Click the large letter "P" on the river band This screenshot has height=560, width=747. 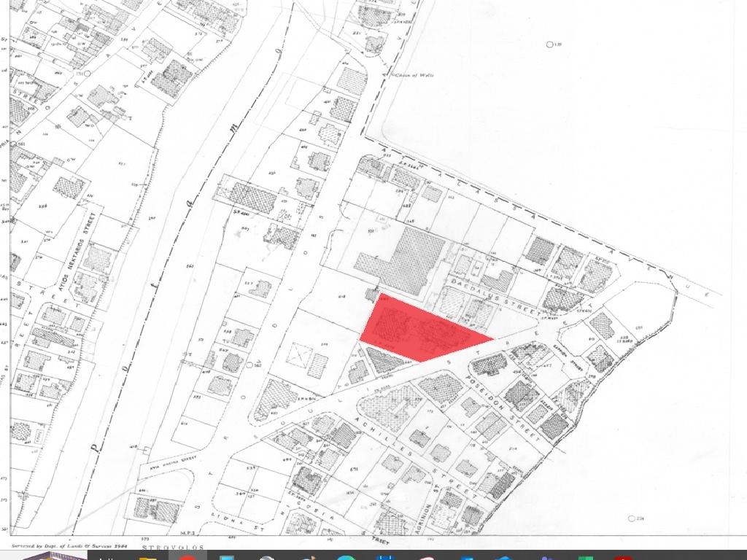click(94, 447)
